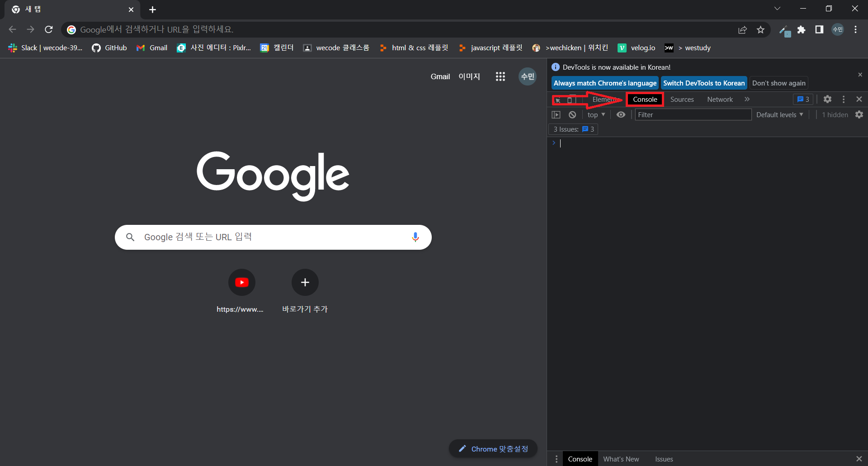Toggle the browser side panel icon
Image resolution: width=868 pixels, height=466 pixels.
coord(819,30)
